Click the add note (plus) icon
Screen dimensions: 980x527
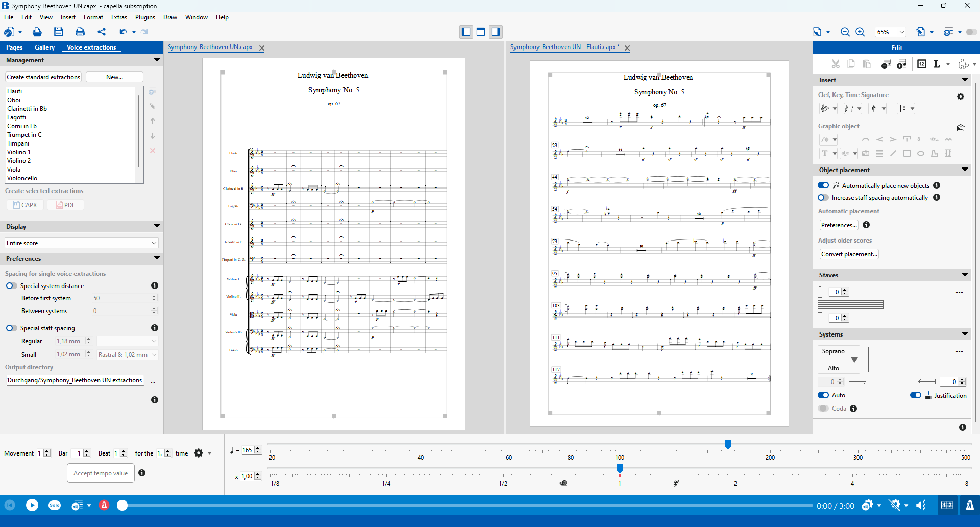tap(902, 64)
